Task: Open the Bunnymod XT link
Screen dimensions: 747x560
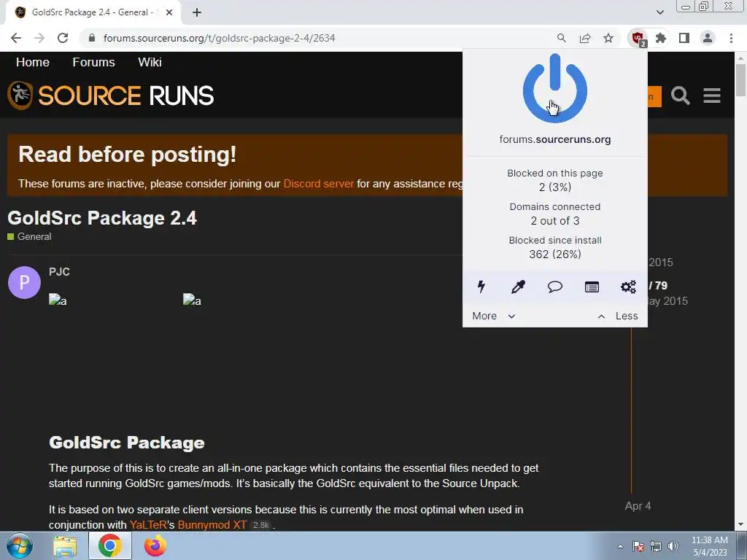Action: tap(212, 525)
